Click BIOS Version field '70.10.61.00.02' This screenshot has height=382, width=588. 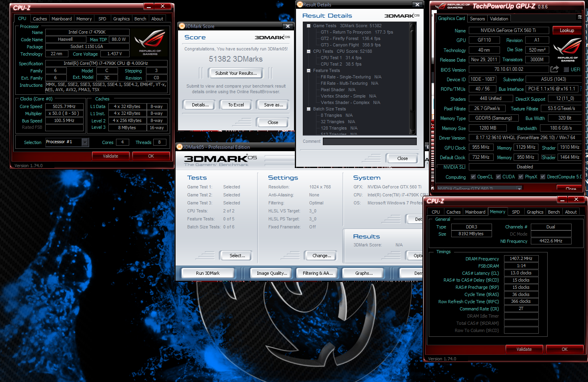[508, 69]
